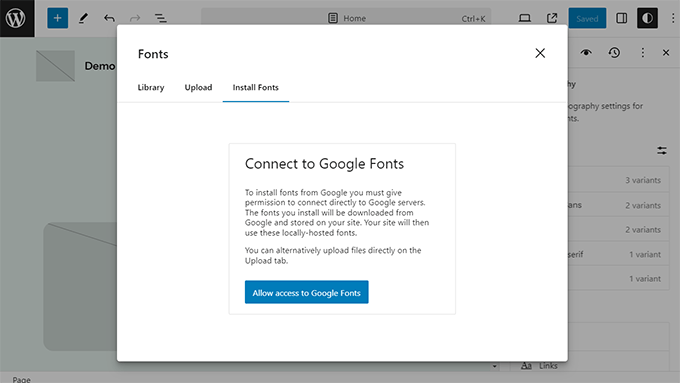Toggle the Settings sidebar panel icon
The height and width of the screenshot is (383, 680).
click(x=621, y=18)
